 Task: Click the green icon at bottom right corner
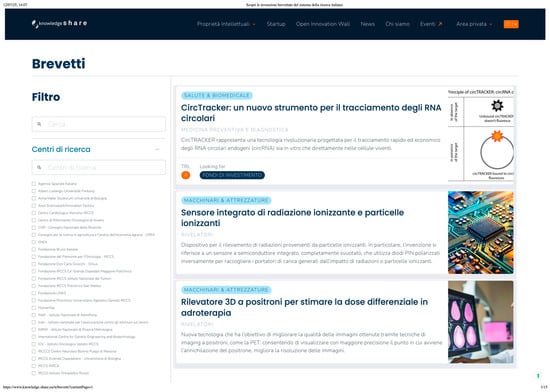coord(538,376)
